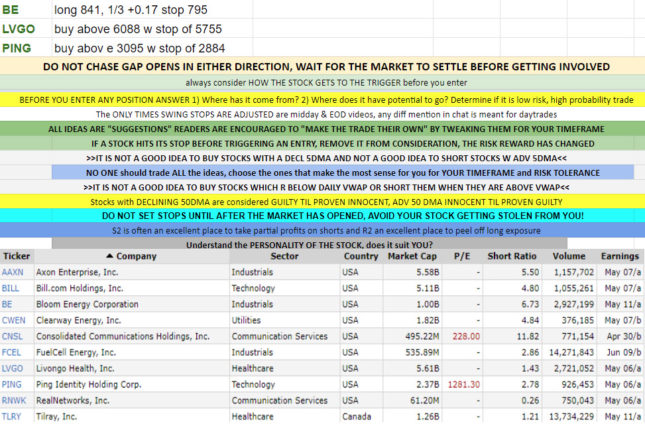Click volume 13,734,229 for Tilray
Image resolution: width=645 pixels, height=424 pixels.
pyautogui.click(x=569, y=417)
